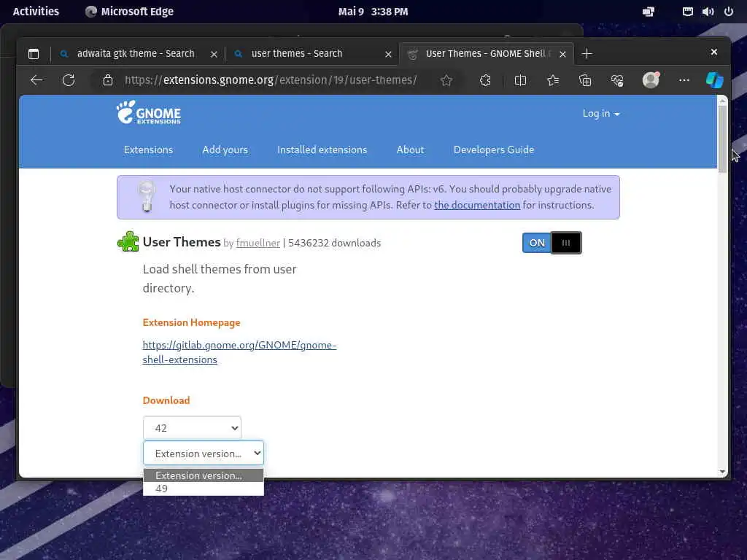Open the Extensions nav item
747x560 pixels.
tap(148, 149)
